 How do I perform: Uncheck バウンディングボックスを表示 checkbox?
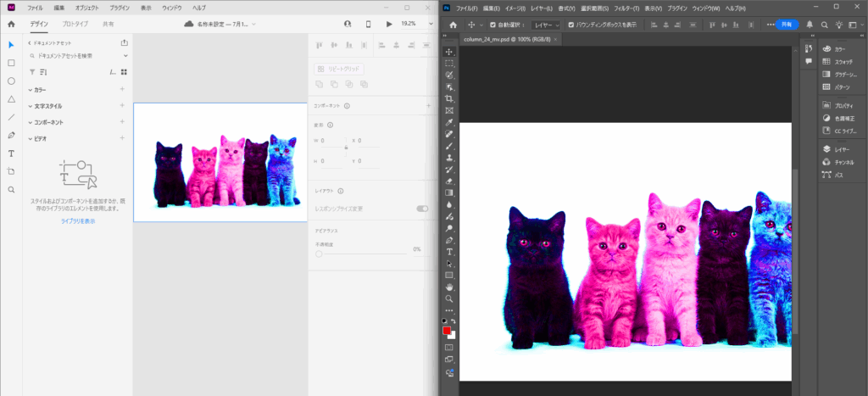pyautogui.click(x=570, y=25)
